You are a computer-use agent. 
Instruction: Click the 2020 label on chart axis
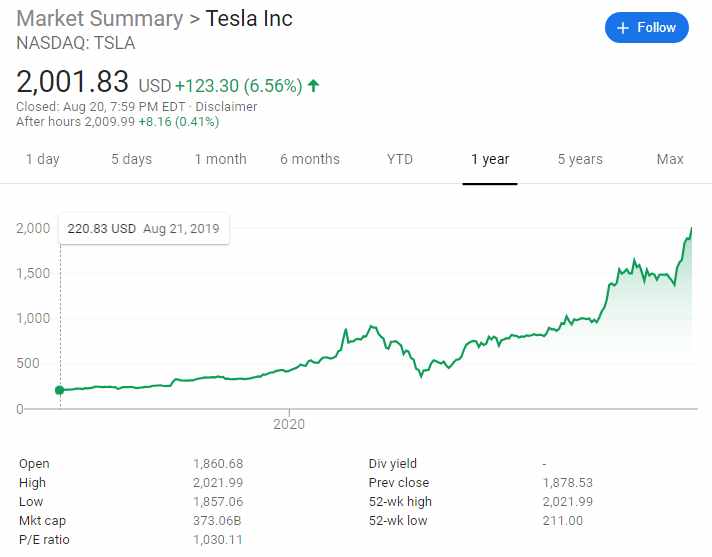coord(289,424)
